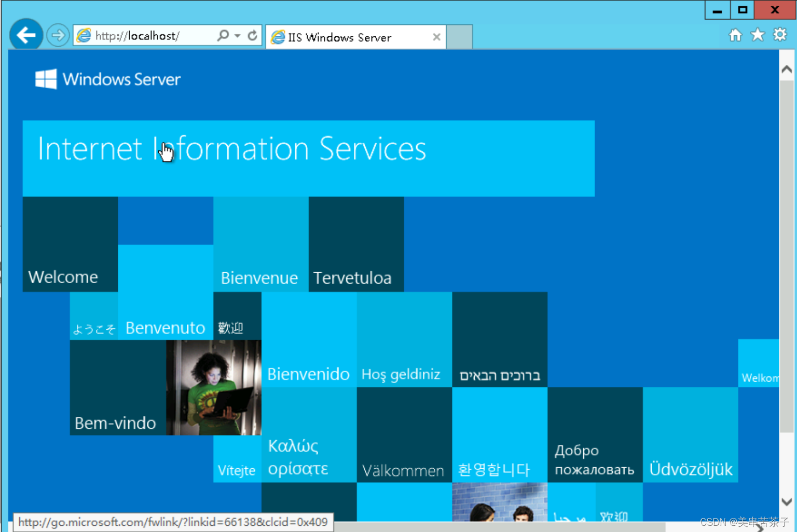
Task: Click the Välkommen tile
Action: coord(404,435)
